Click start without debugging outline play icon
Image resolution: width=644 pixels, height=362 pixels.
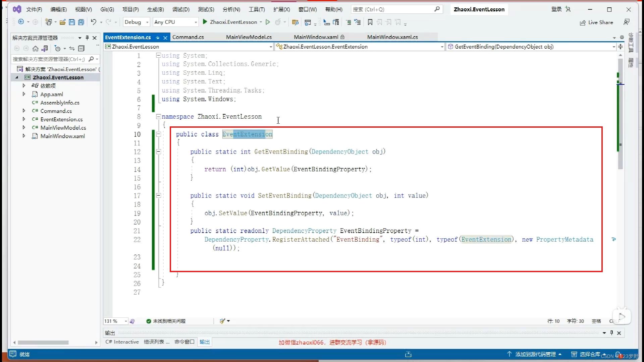(x=268, y=22)
